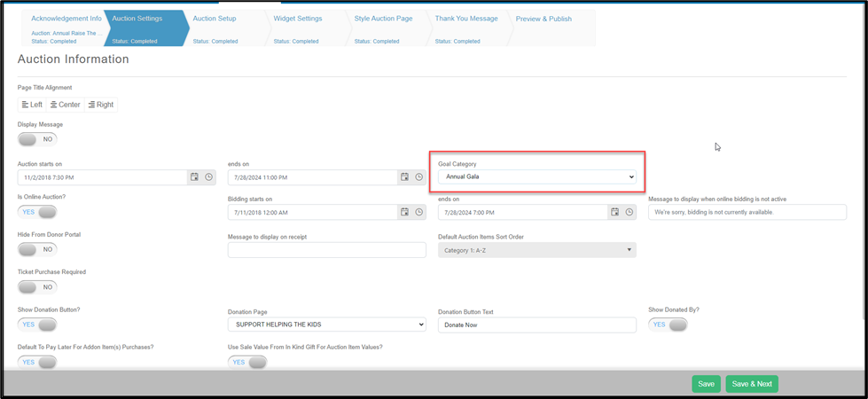Toggle the Display Message switch
Screen dimensions: 868x399
37,139
